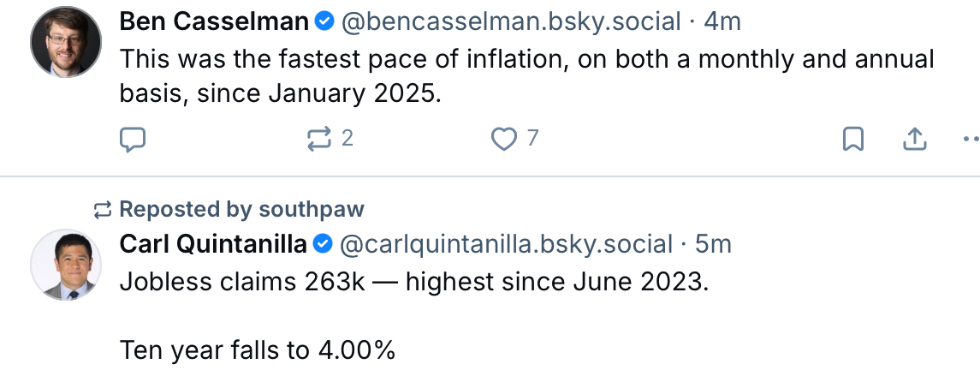Open the post about fastest pace of inflation

[x=526, y=75]
